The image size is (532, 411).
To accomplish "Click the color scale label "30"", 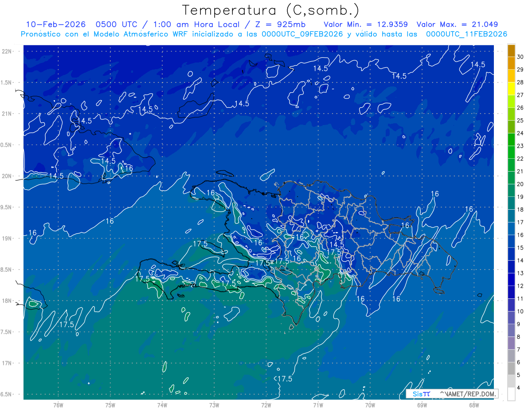I will coord(520,57).
